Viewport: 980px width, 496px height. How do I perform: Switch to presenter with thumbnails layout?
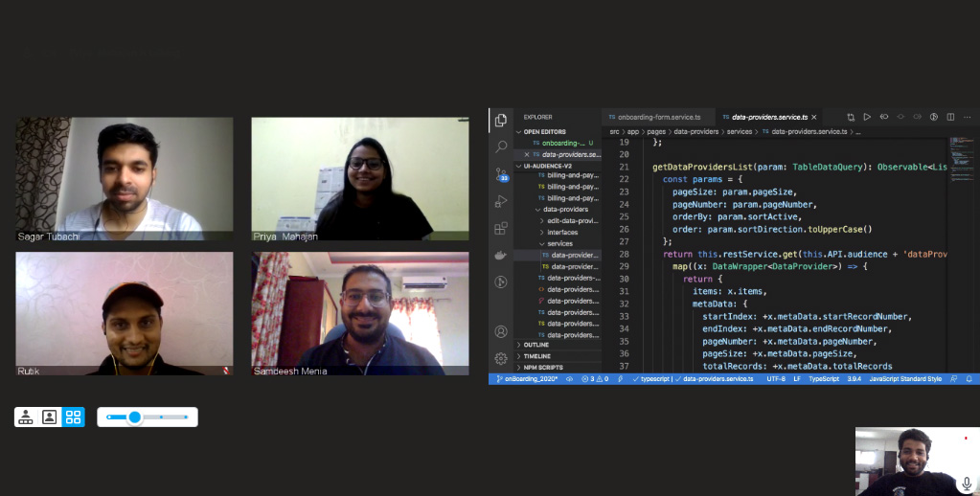coord(26,417)
